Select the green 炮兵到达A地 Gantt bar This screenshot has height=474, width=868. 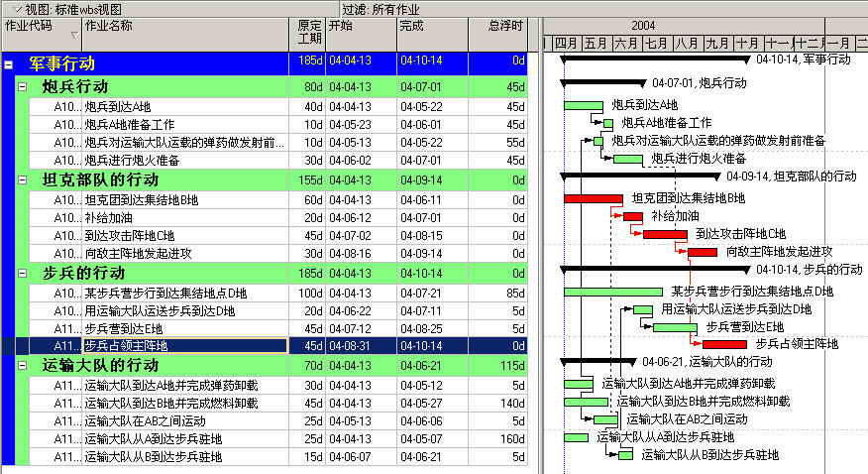[x=583, y=106]
